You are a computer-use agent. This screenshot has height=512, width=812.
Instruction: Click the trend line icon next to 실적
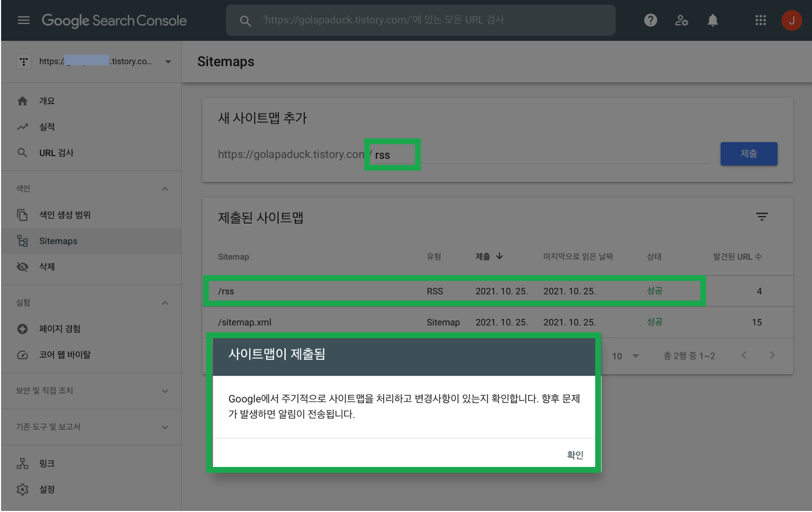pos(22,127)
